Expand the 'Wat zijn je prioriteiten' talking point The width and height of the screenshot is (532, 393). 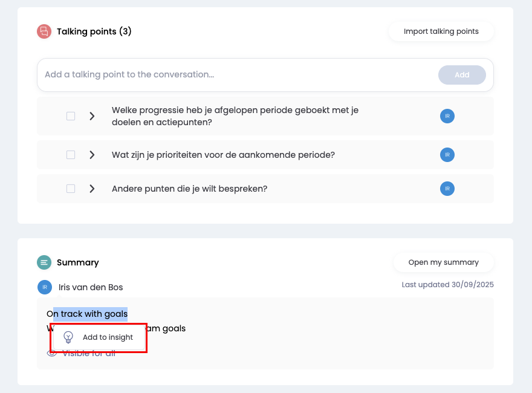point(92,155)
